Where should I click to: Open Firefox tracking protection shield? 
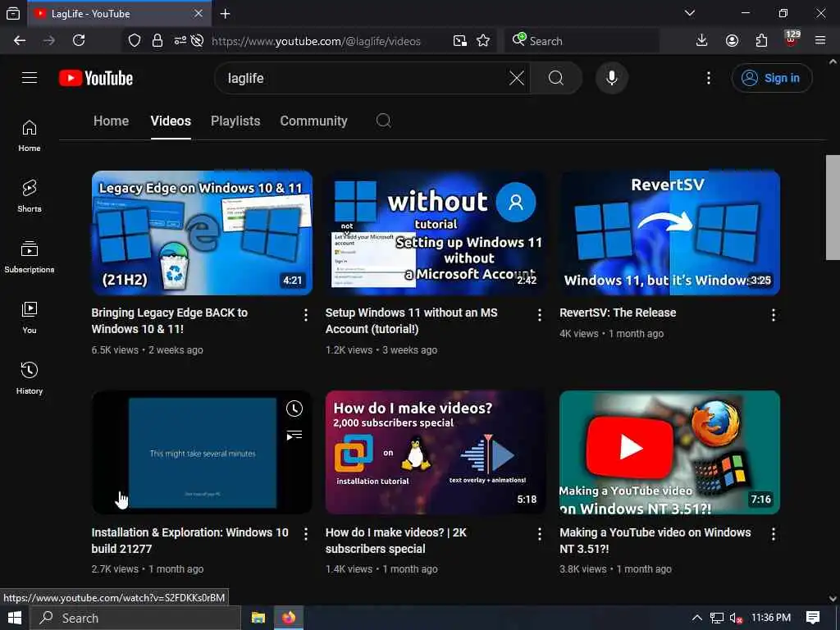pos(135,41)
